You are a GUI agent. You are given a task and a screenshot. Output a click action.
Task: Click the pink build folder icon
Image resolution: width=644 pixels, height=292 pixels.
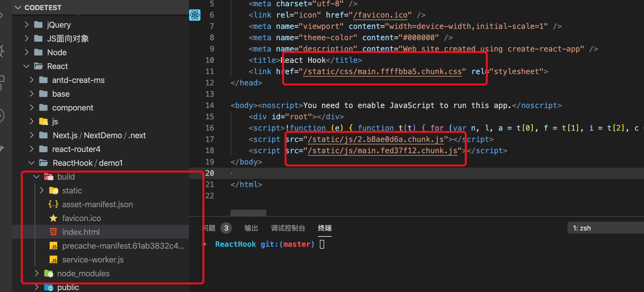pyautogui.click(x=49, y=176)
